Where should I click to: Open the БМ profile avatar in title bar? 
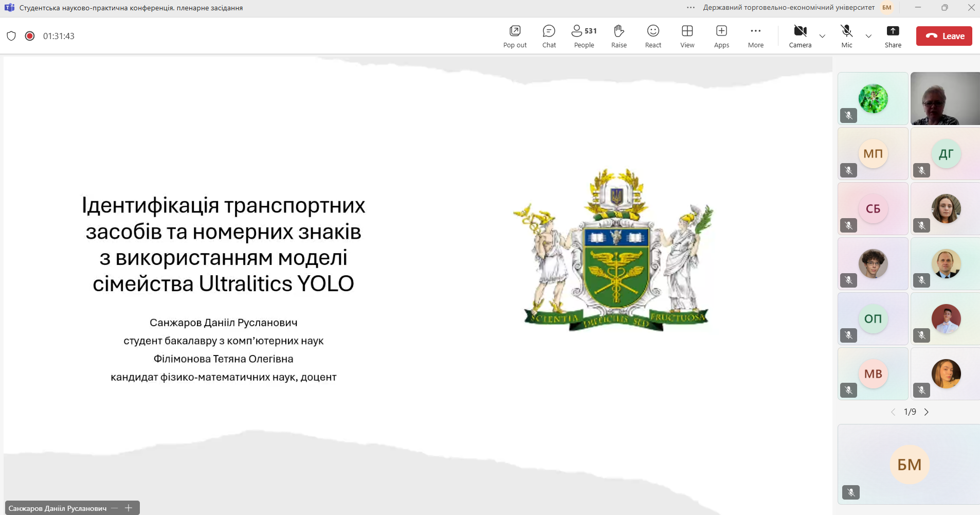point(887,8)
